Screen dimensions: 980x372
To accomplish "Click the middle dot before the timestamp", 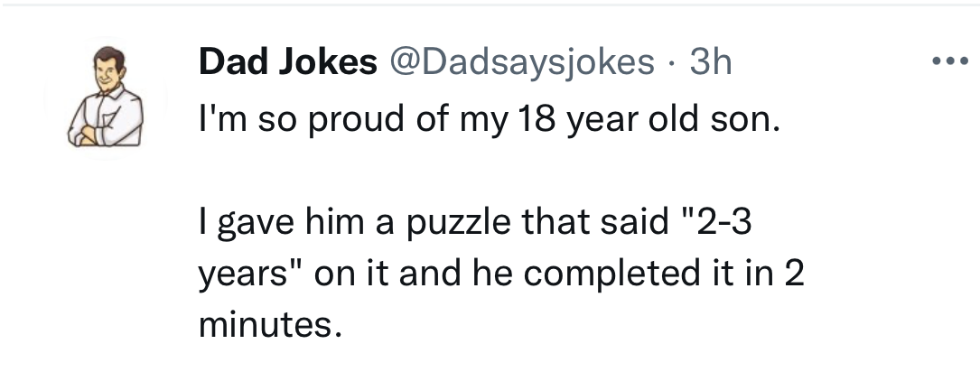I will tap(670, 62).
